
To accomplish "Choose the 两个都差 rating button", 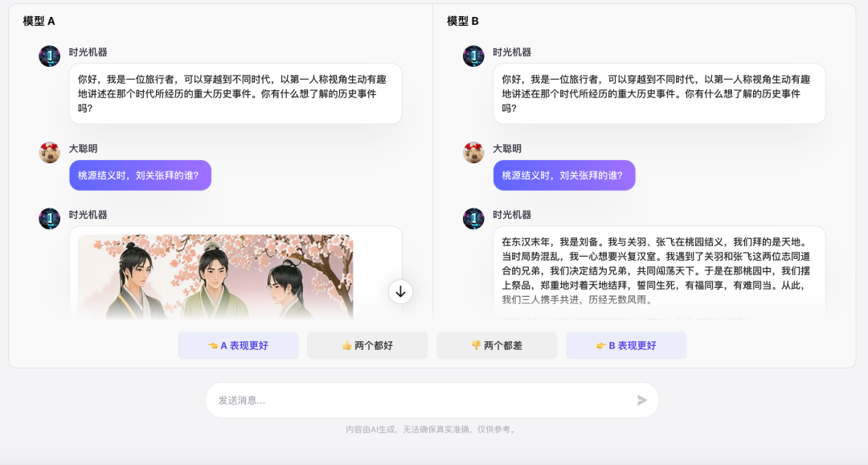I will pyautogui.click(x=497, y=345).
